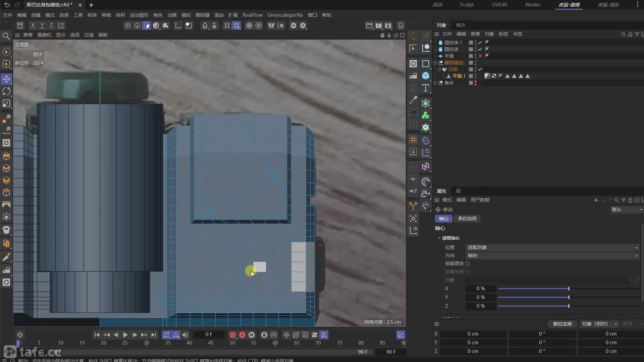
Task: Go to the start of animation
Action: coord(97,335)
